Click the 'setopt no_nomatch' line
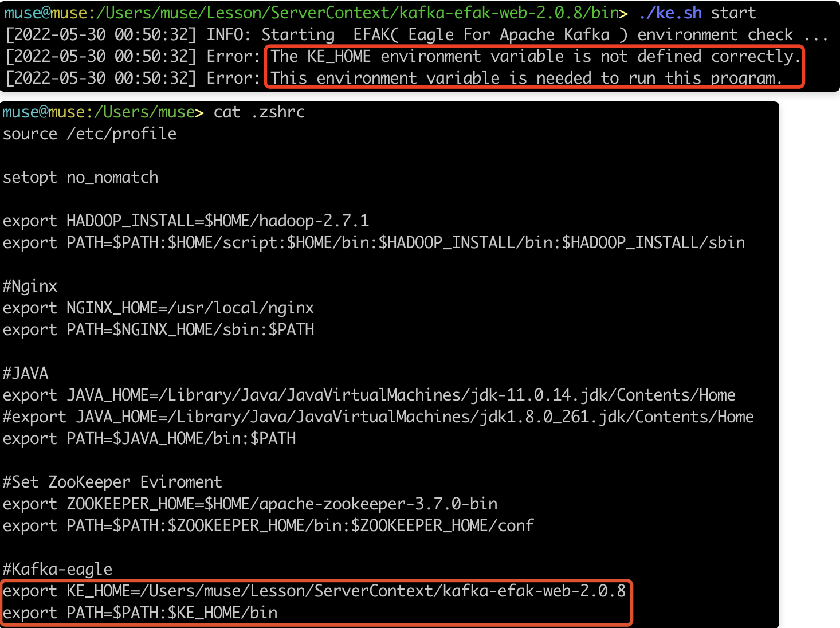The width and height of the screenshot is (840, 628). (80, 177)
